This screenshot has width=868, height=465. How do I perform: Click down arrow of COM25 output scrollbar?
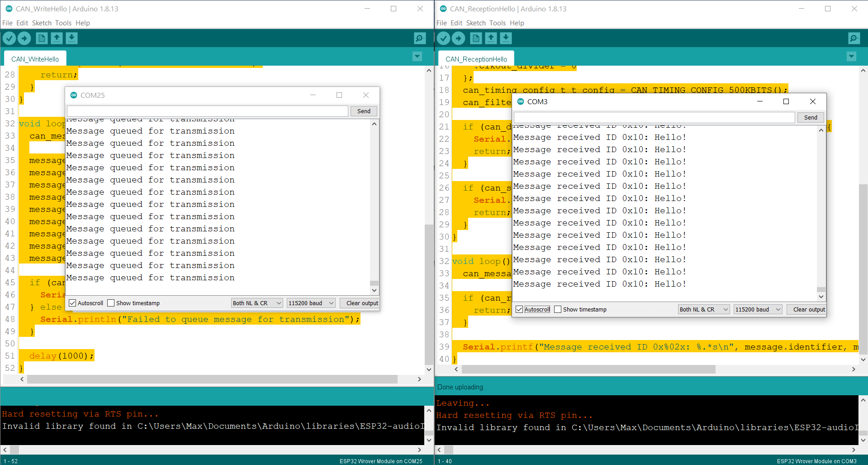(x=374, y=290)
